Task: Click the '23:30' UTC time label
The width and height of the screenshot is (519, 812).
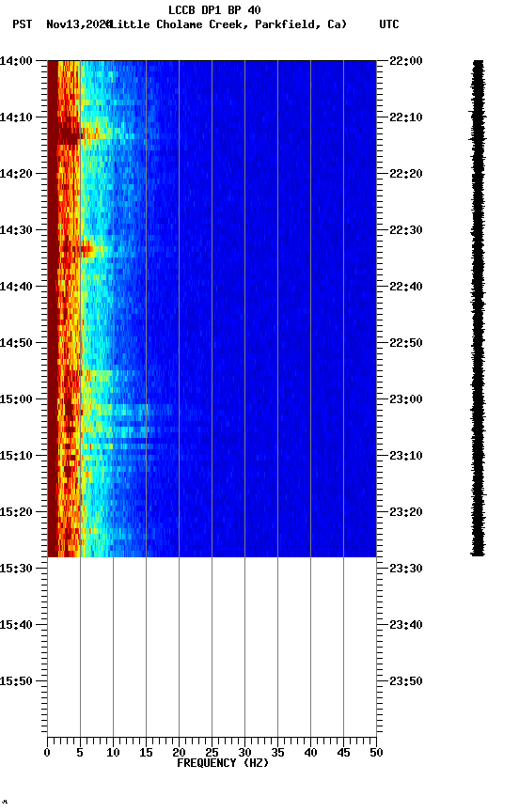Action: tap(406, 570)
